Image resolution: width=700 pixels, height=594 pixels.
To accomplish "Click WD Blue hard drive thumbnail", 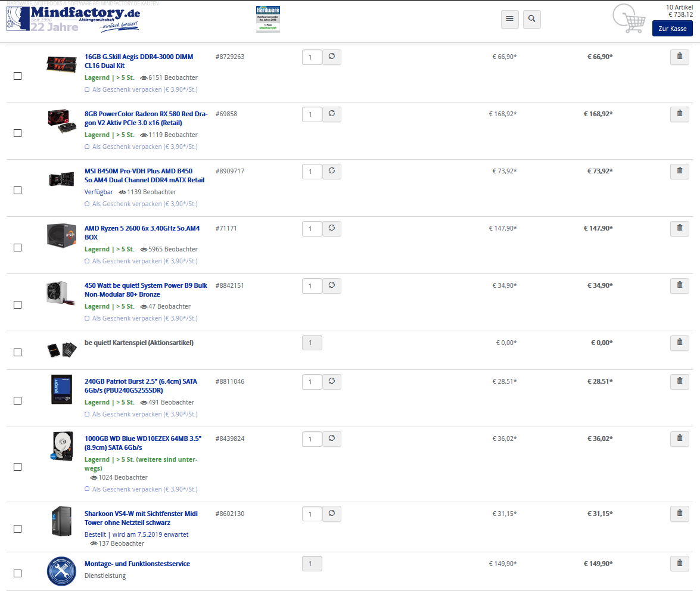I will point(61,446).
